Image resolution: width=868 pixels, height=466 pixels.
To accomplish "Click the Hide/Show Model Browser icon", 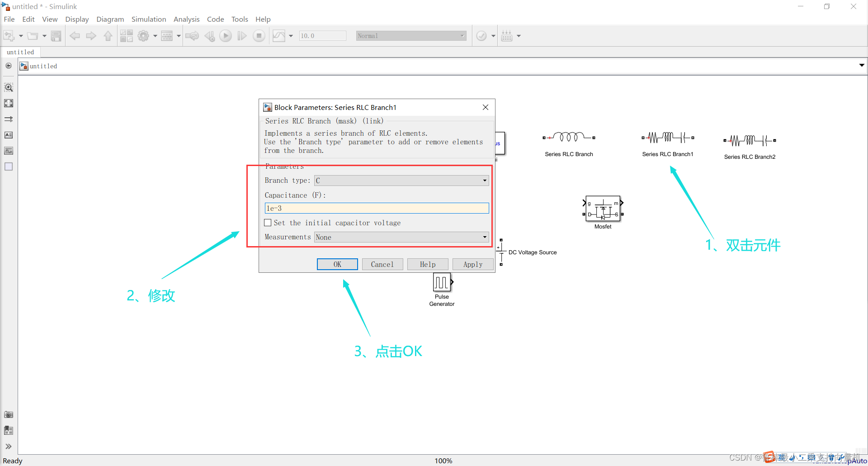I will (9, 66).
